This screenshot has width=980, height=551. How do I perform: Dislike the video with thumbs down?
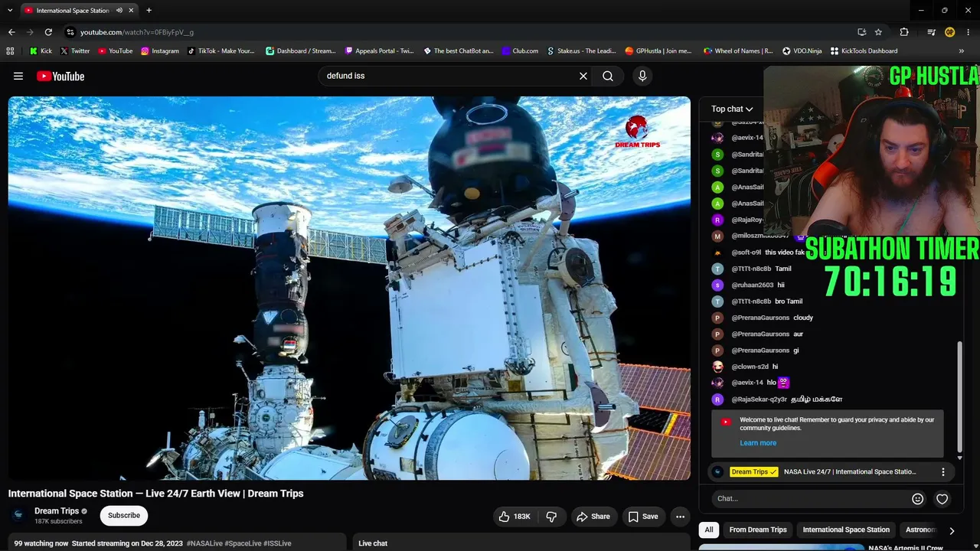(551, 517)
